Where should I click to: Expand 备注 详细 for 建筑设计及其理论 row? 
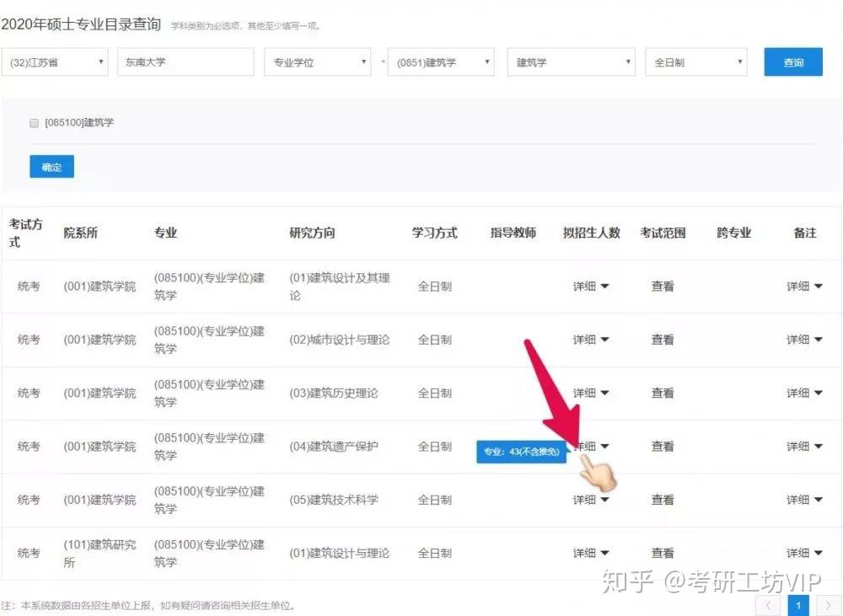804,287
